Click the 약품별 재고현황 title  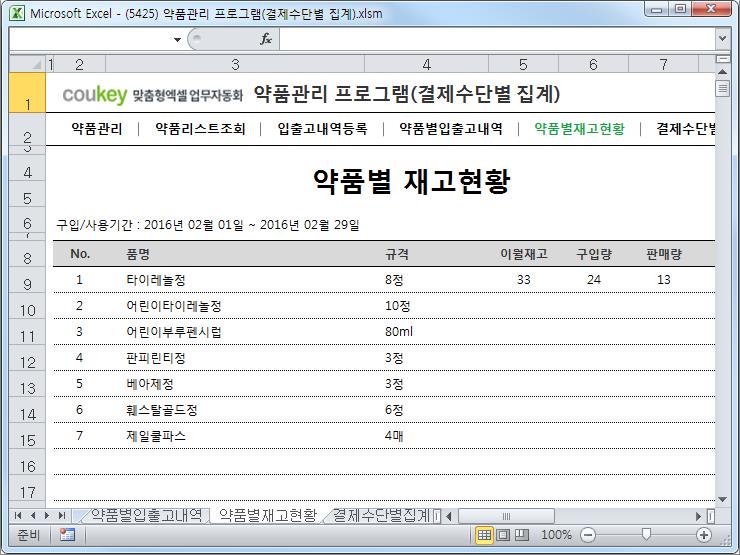point(411,181)
